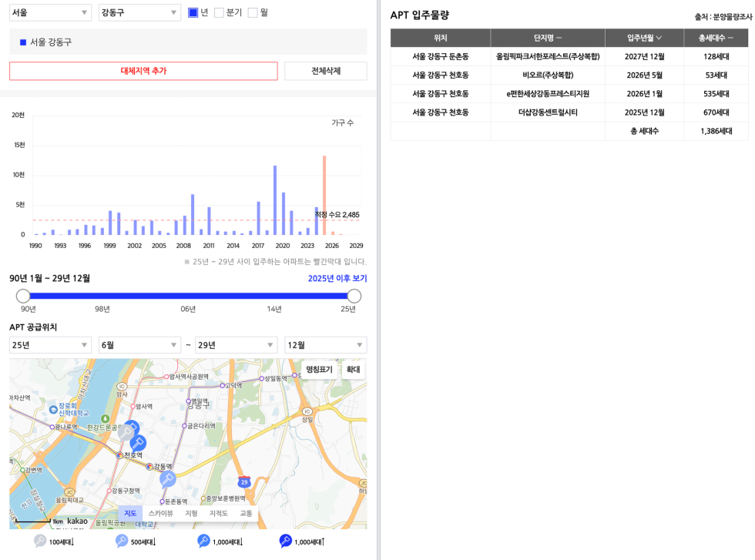The height and width of the screenshot is (560, 755).
Task: Click the blue map marker directly above 천호역
Action: click(x=138, y=443)
